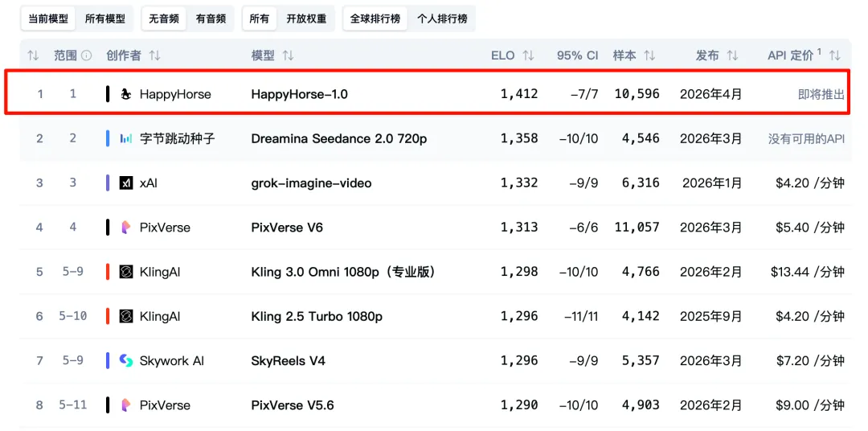868x431 pixels.
Task: Click price $5.40 /分钟
Action: tap(810, 227)
